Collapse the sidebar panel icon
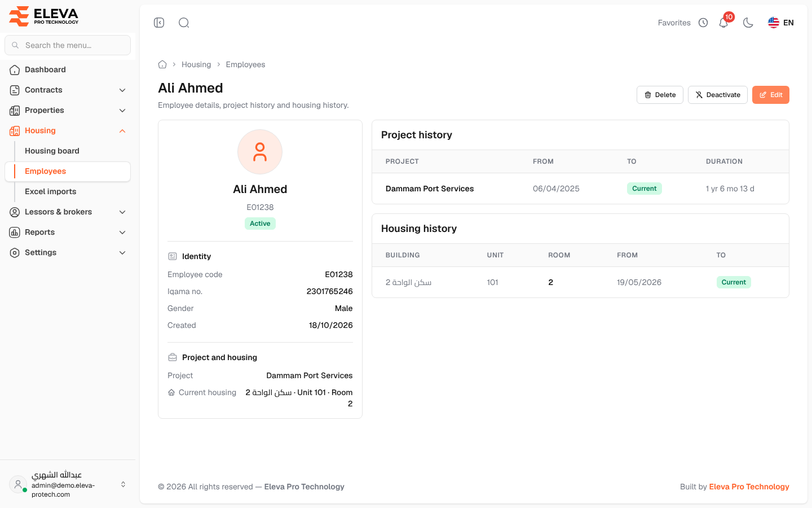812x508 pixels. [x=159, y=23]
